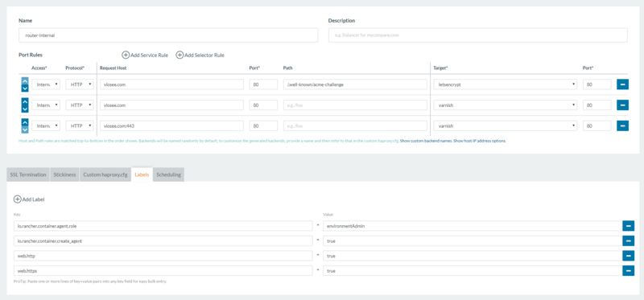Expand the letsencrypt Target dropdown
The image size is (644, 300).
506,84
